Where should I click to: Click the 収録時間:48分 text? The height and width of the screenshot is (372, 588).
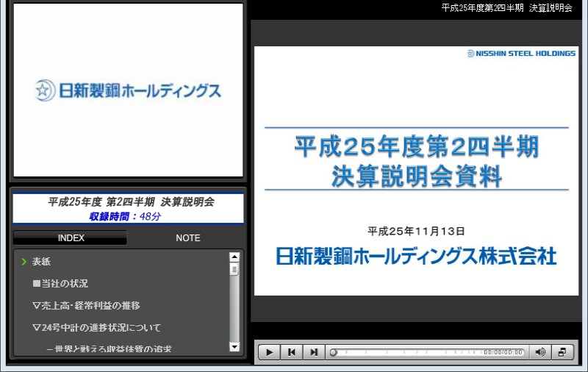125,216
